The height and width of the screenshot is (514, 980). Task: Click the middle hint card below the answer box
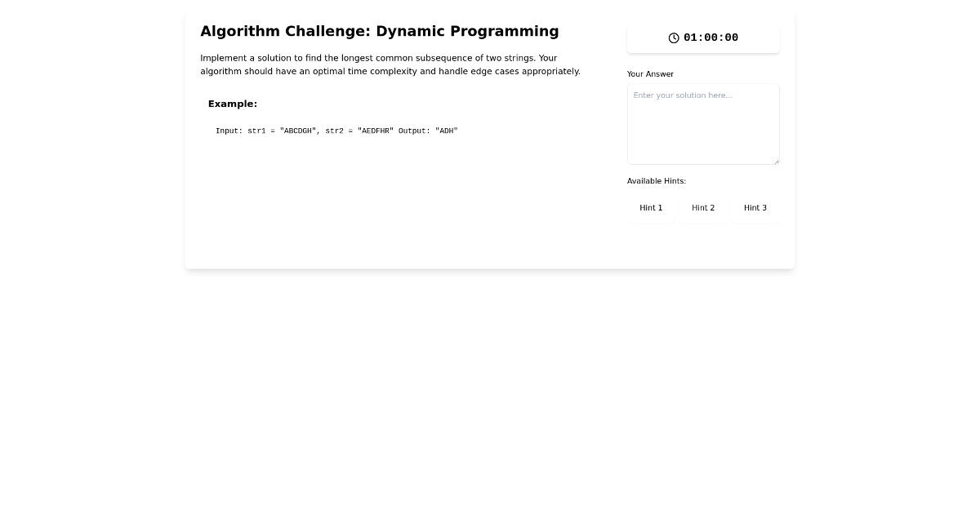coord(703,208)
